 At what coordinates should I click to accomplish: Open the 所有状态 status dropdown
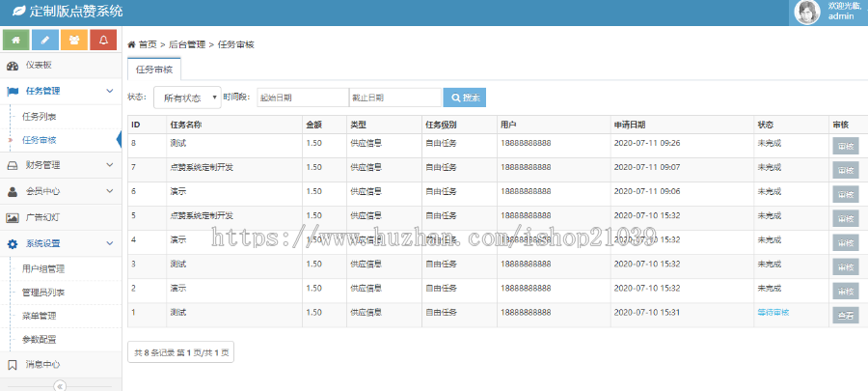pyautogui.click(x=186, y=98)
